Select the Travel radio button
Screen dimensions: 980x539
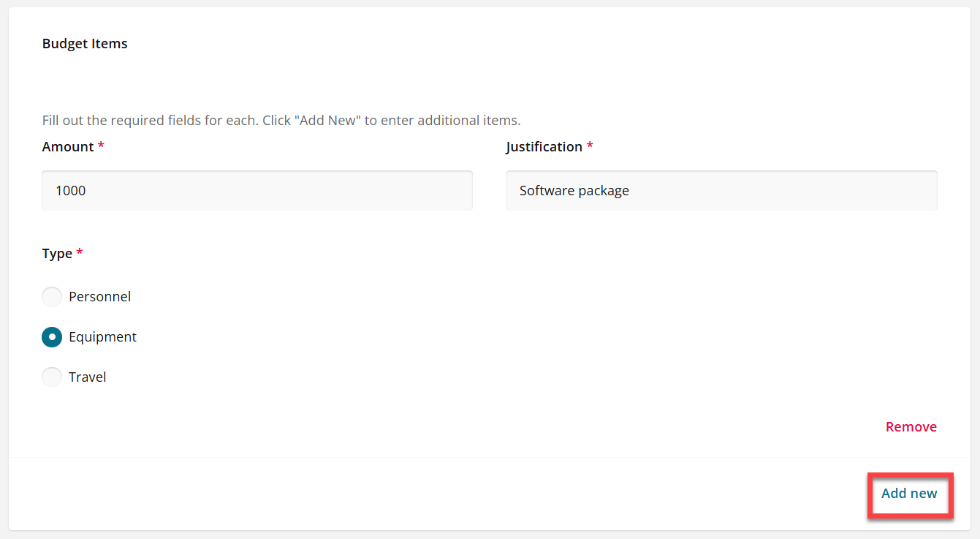pos(52,377)
